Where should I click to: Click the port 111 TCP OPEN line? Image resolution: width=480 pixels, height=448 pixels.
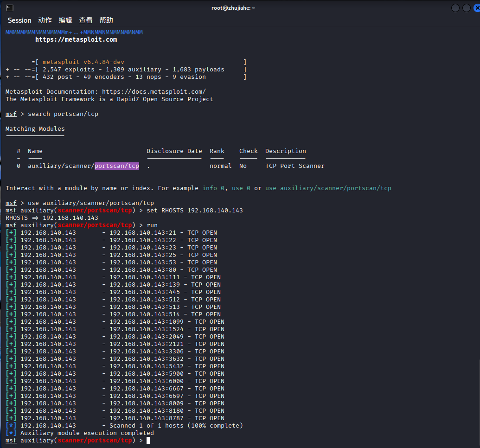pyautogui.click(x=113, y=277)
